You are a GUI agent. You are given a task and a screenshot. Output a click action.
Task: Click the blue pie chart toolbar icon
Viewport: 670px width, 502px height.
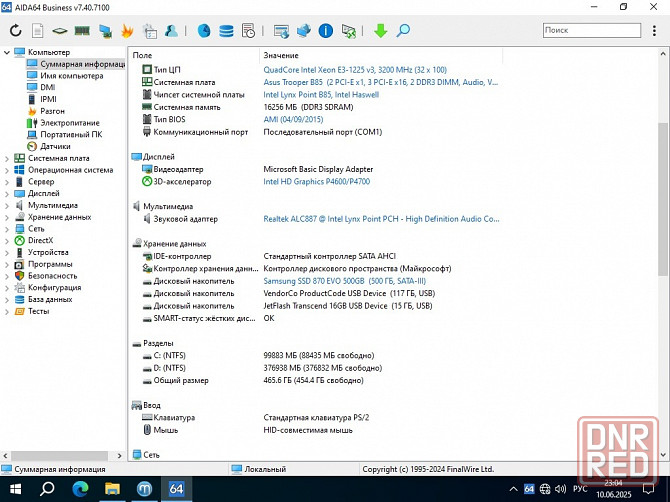(x=204, y=30)
